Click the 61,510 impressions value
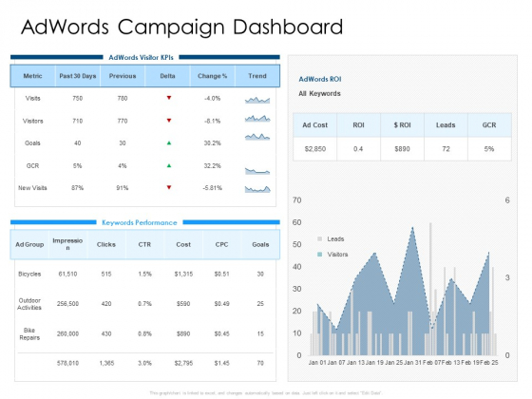Screen dimensions: 532x399 [67, 274]
